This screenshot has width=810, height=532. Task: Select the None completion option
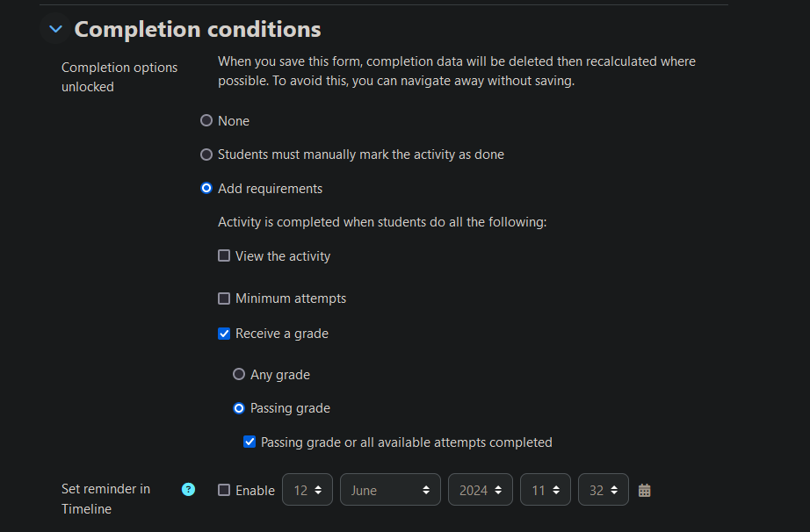pyautogui.click(x=206, y=121)
